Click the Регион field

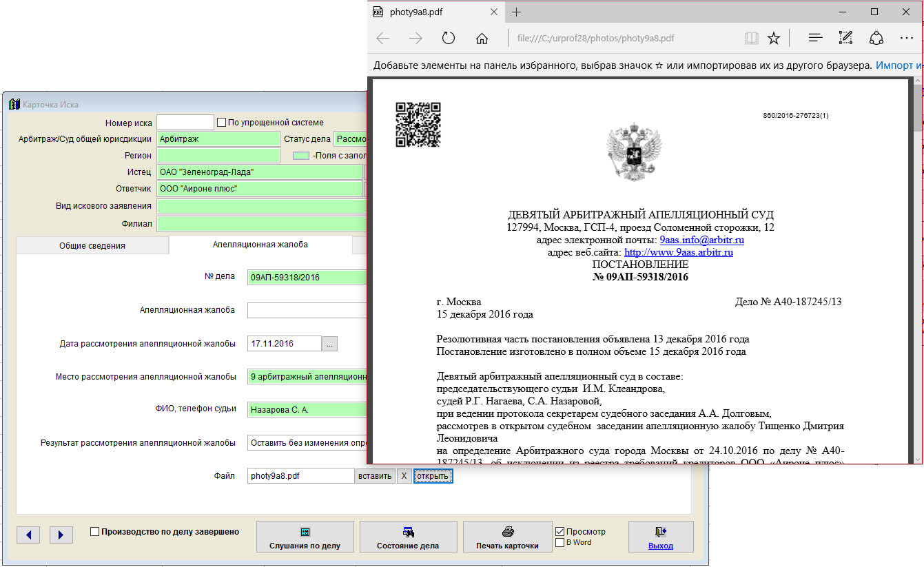[218, 156]
